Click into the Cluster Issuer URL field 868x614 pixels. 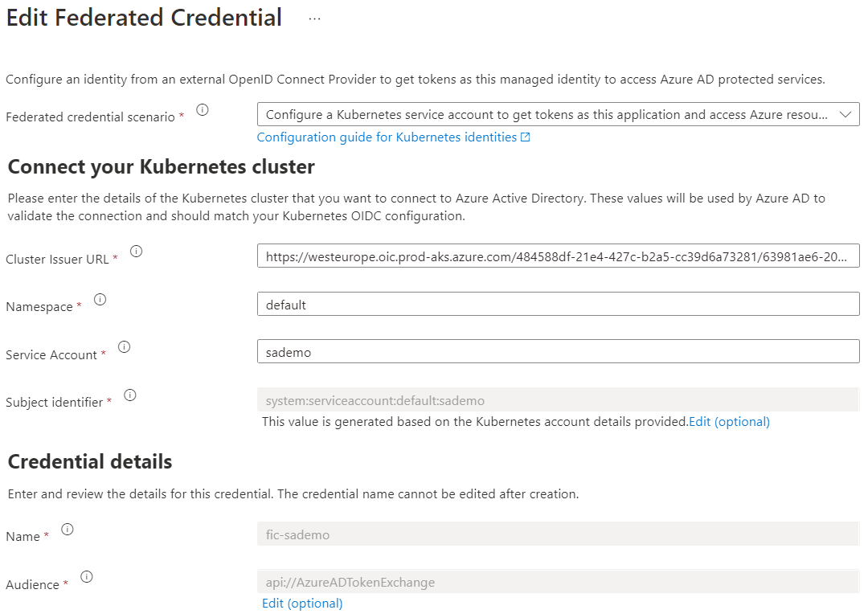pos(558,256)
